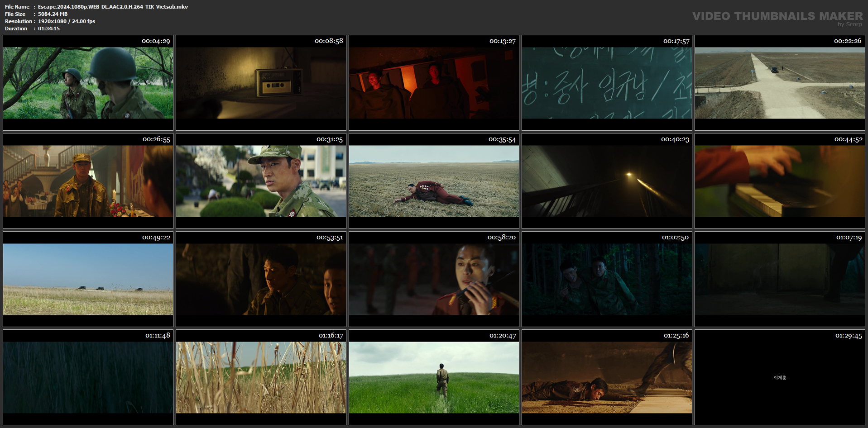Click the duration value 01:34:15
Screen dimensions: 868x428
pyautogui.click(x=48, y=29)
